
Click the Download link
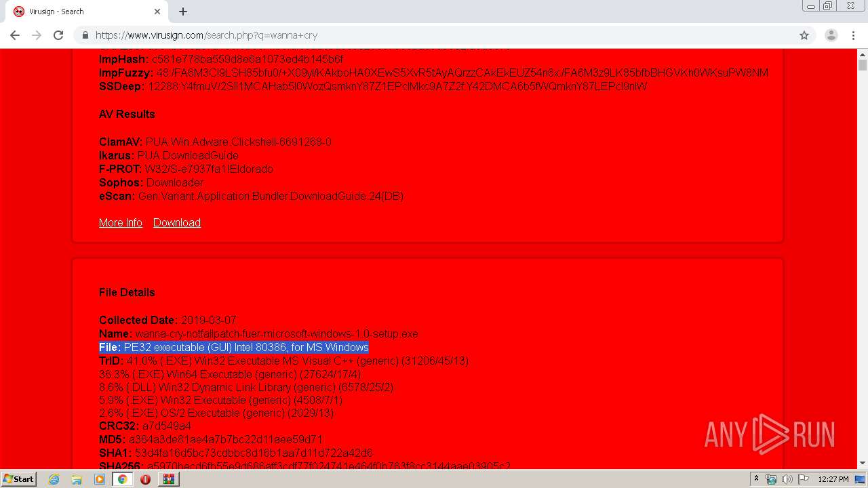tap(177, 222)
